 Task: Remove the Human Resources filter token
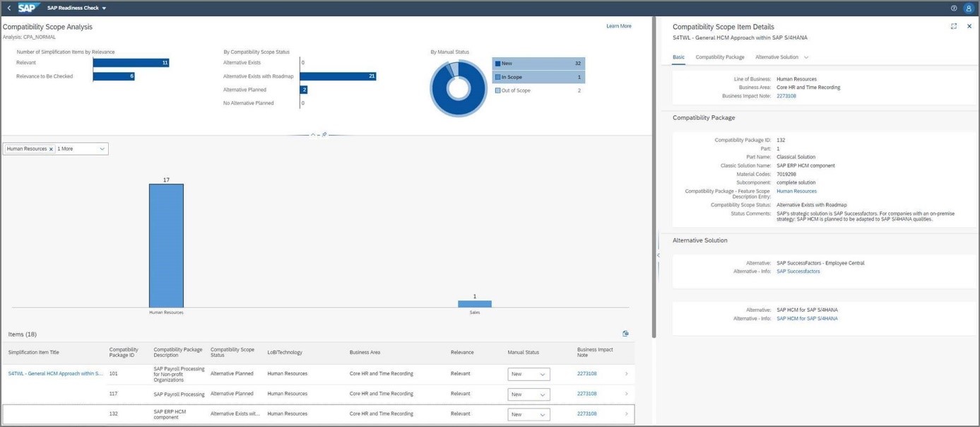tap(51, 149)
